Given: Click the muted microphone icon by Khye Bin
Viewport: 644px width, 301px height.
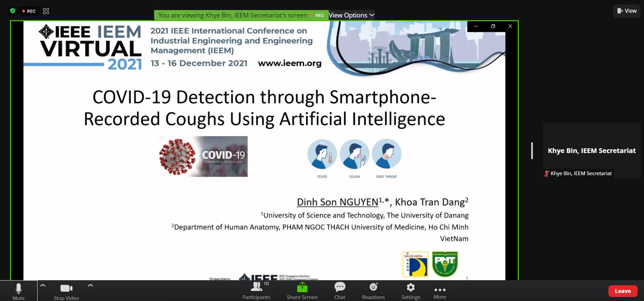Looking at the screenshot, I should point(546,173).
